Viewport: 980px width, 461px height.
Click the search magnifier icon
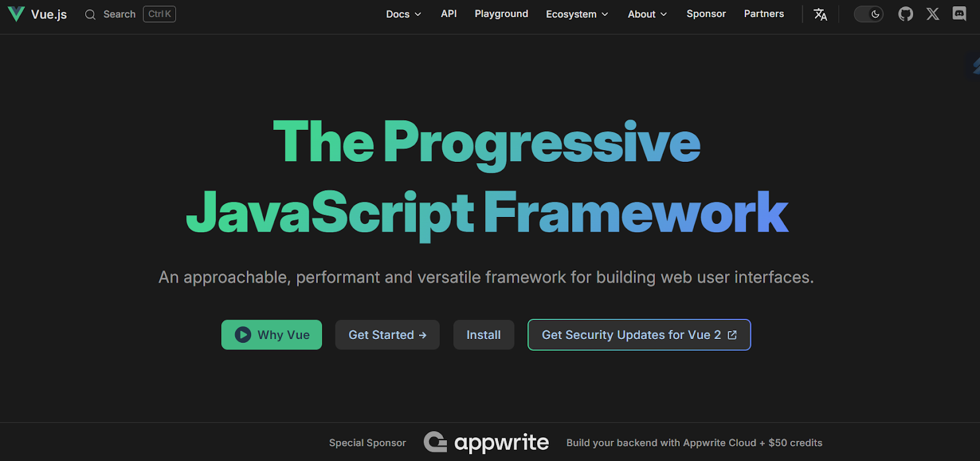(x=90, y=14)
